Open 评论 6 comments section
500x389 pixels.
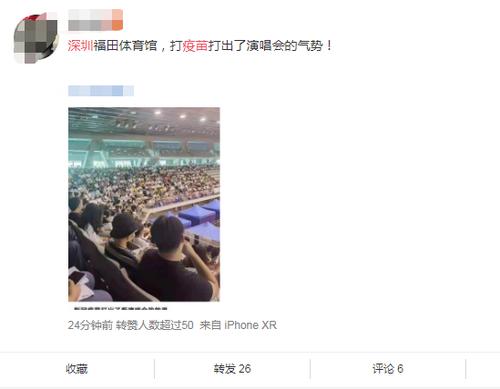point(388,369)
